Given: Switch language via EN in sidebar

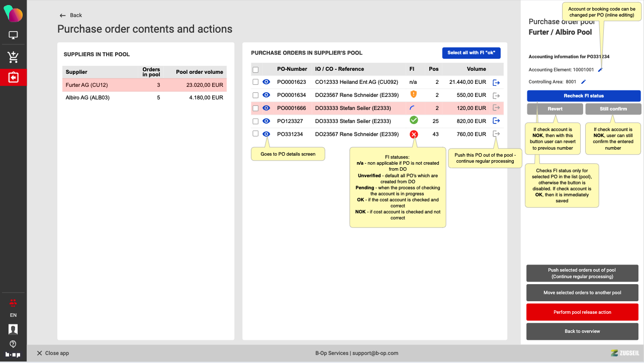Looking at the screenshot, I should [x=13, y=315].
